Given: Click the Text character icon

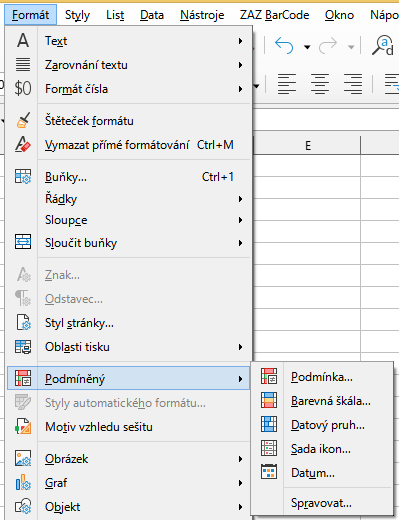Looking at the screenshot, I should pyautogui.click(x=23, y=41).
